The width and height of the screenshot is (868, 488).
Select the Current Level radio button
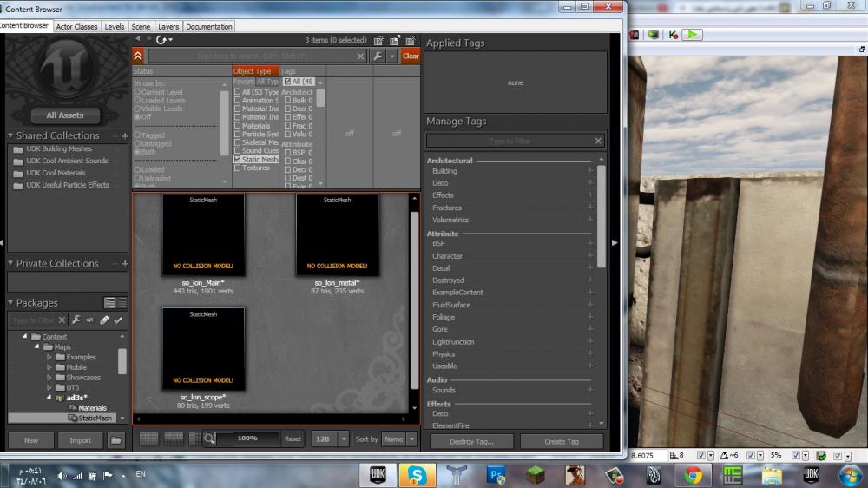[x=137, y=93]
